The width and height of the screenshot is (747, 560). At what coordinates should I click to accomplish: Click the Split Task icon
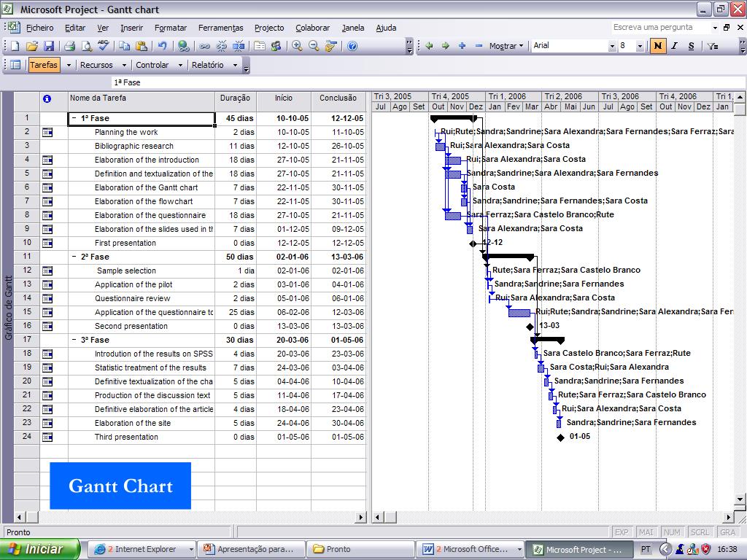pyautogui.click(x=239, y=46)
